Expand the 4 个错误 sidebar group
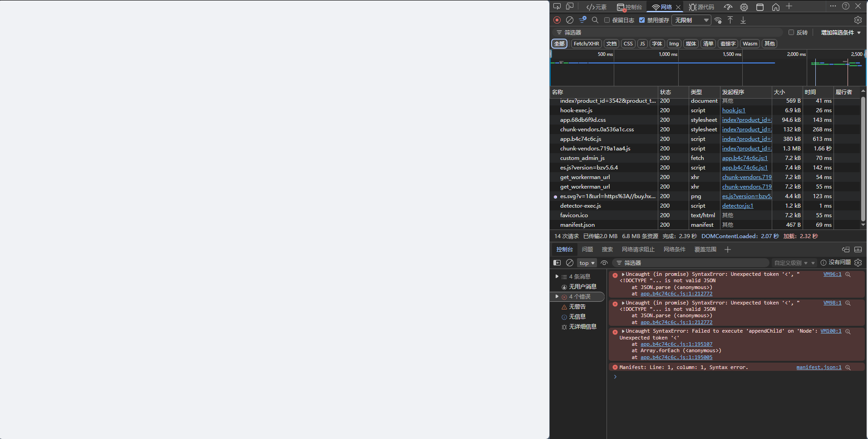The width and height of the screenshot is (868, 439). pos(557,297)
